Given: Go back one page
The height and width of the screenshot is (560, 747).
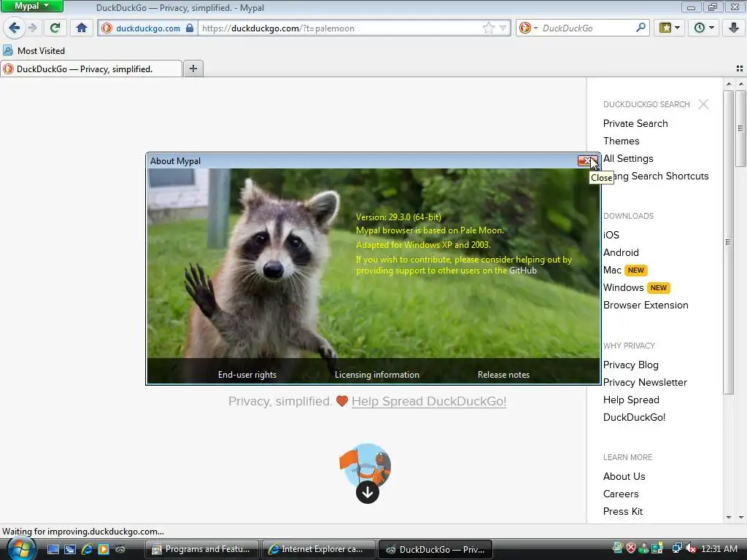Looking at the screenshot, I should [15, 28].
